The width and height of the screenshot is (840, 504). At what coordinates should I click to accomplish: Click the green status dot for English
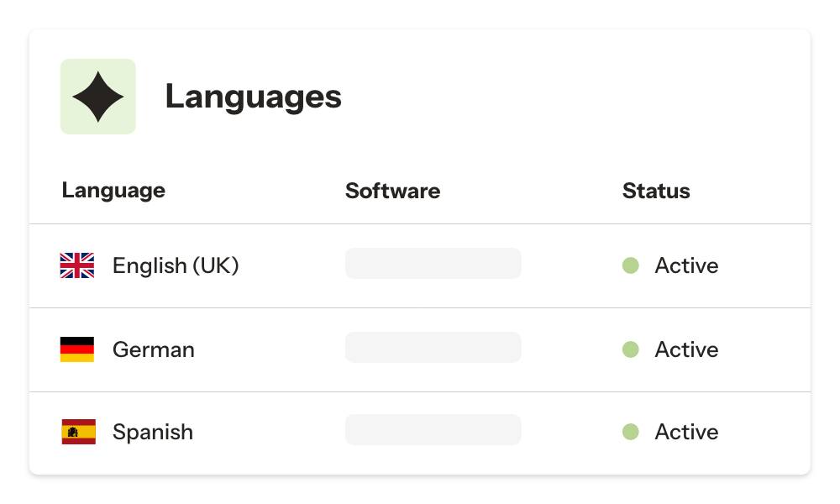[631, 265]
